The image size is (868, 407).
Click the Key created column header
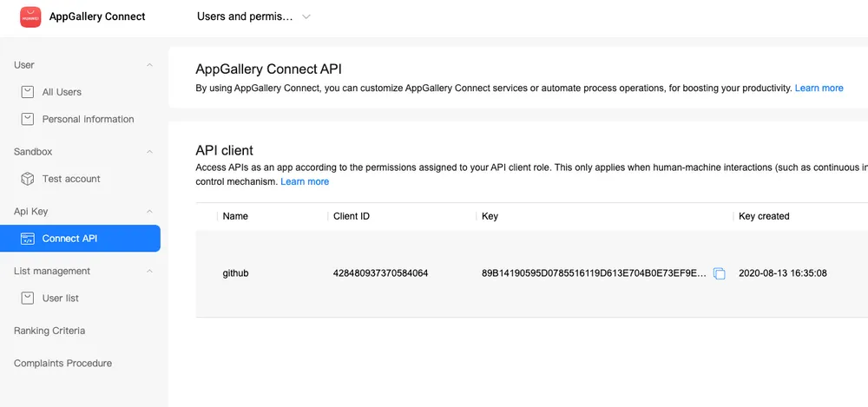click(x=764, y=216)
